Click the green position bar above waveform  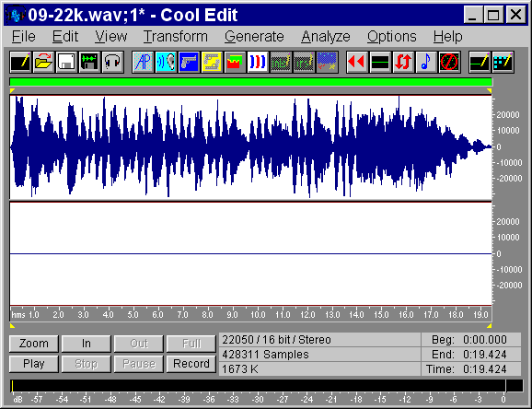point(250,82)
